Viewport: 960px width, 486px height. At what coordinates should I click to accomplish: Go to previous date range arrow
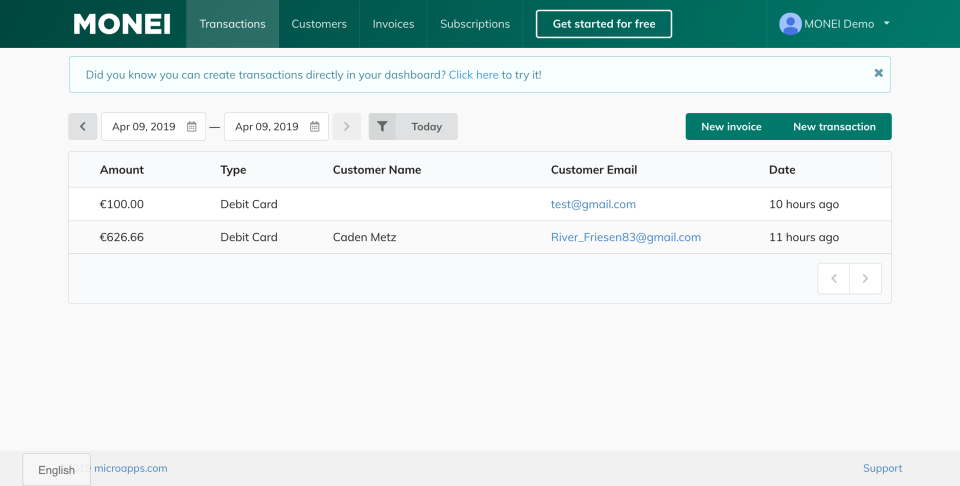[x=83, y=127]
